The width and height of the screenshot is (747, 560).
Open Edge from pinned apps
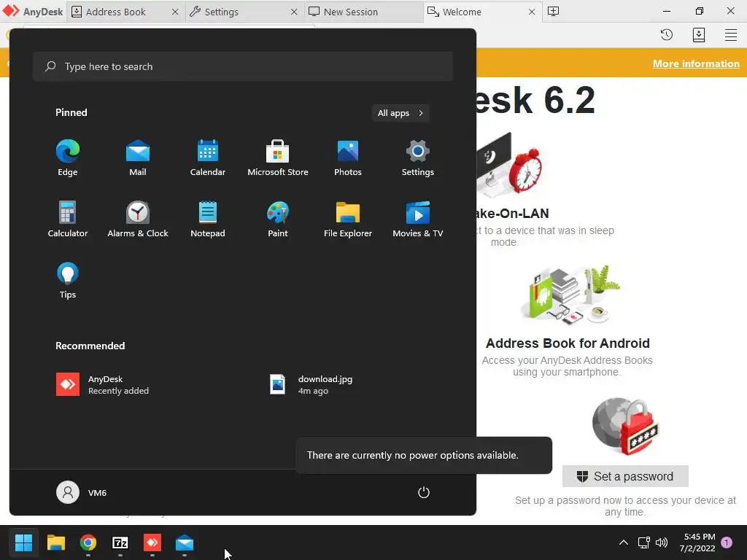click(x=68, y=158)
